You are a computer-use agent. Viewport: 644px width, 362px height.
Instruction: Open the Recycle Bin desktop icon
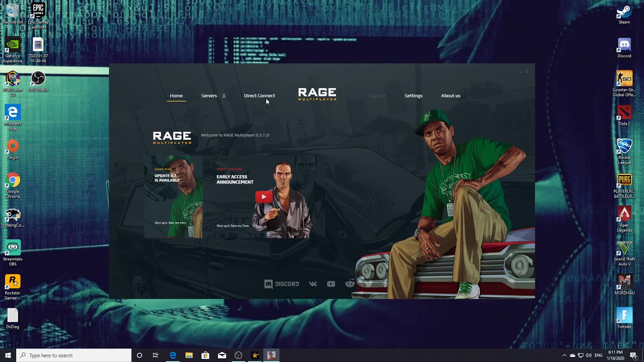click(x=13, y=14)
